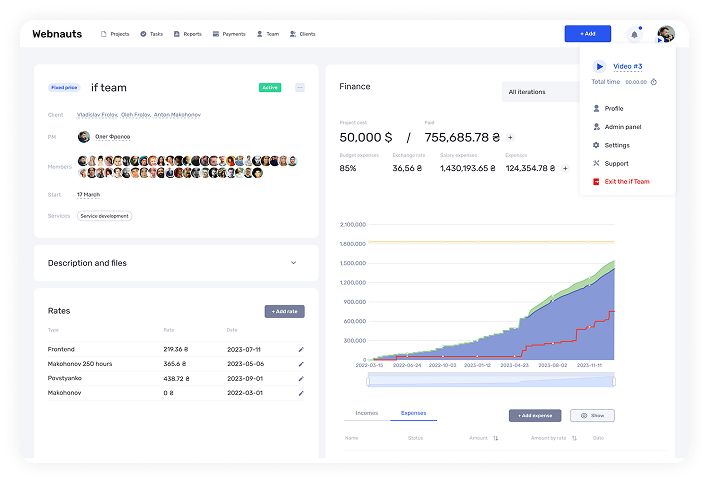Click the Active status badge

point(270,87)
